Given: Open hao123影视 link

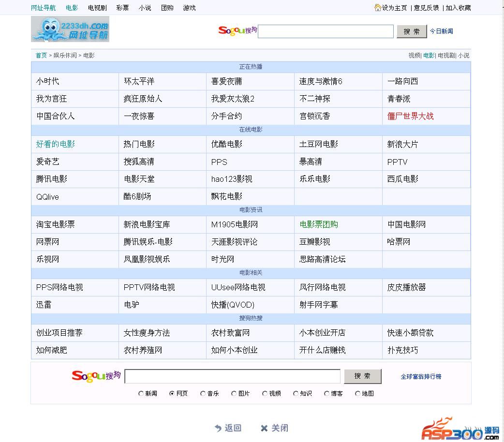Looking at the screenshot, I should tap(232, 179).
